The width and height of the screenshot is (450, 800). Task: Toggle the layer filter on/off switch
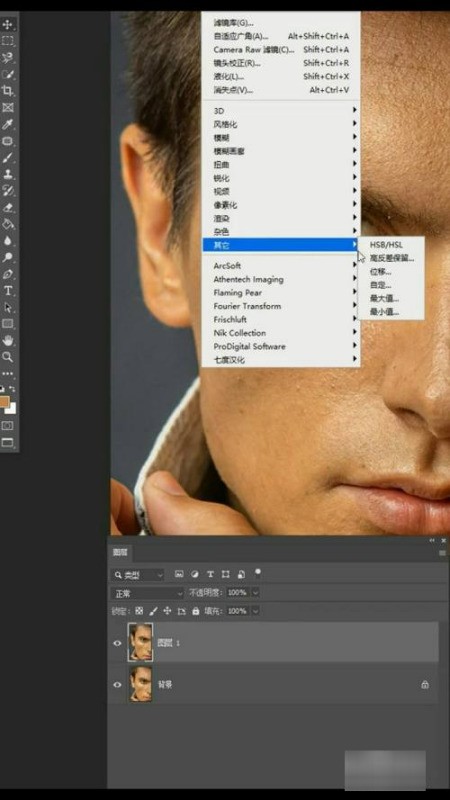pyautogui.click(x=258, y=572)
